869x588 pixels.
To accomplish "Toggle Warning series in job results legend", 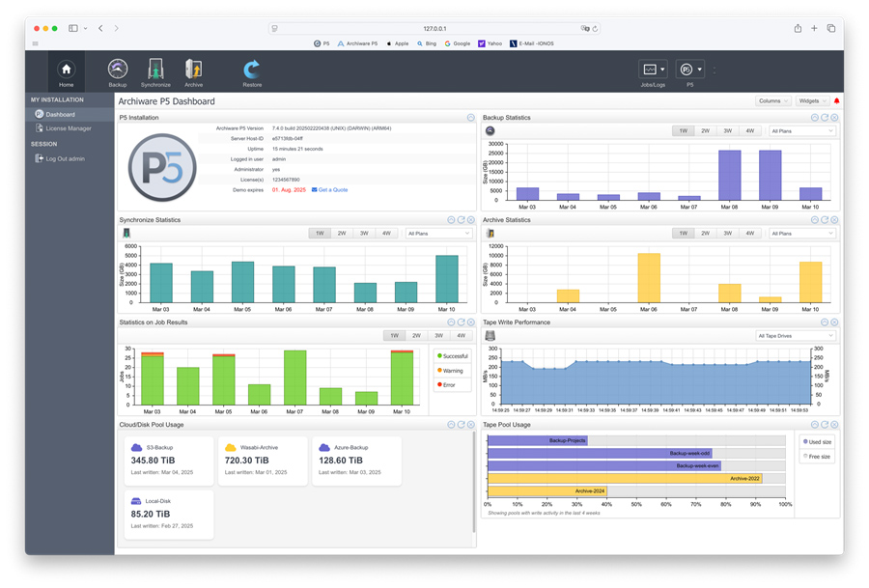I will coord(450,371).
